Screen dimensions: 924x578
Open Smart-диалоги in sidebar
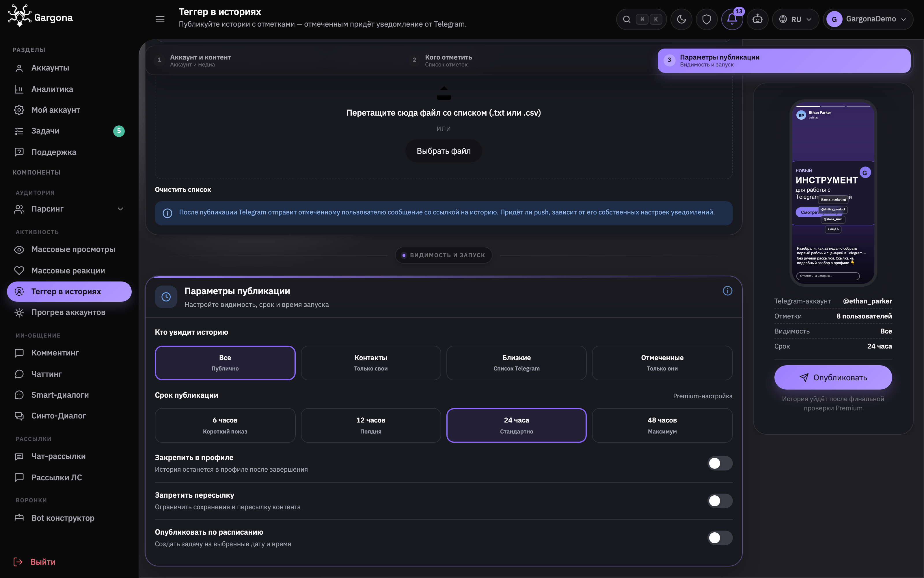coord(69,395)
